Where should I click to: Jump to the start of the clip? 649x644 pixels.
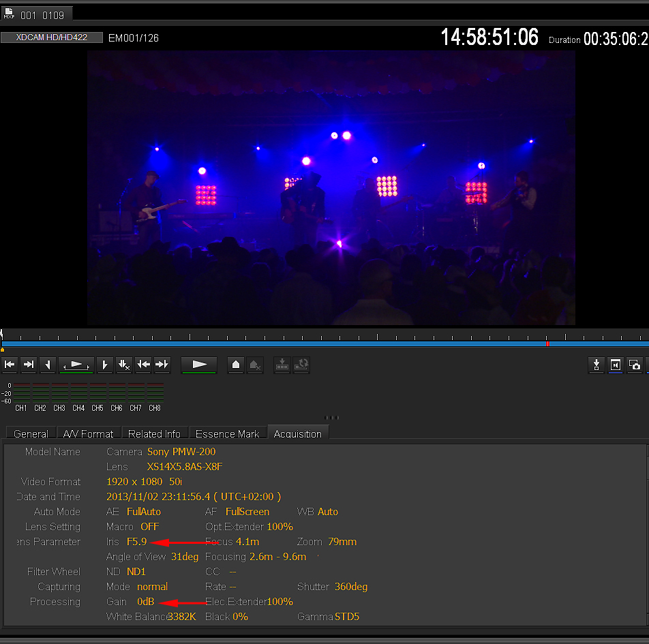click(10, 365)
